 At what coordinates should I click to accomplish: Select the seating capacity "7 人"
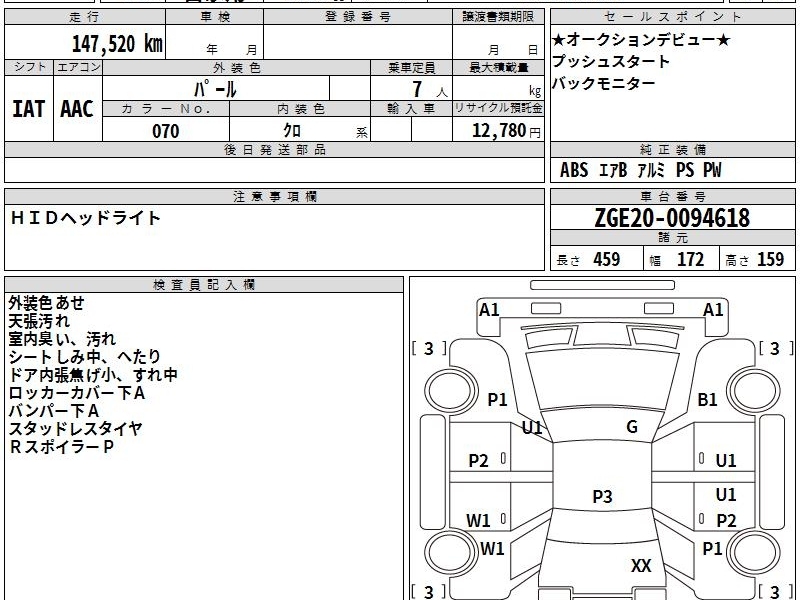(x=430, y=90)
